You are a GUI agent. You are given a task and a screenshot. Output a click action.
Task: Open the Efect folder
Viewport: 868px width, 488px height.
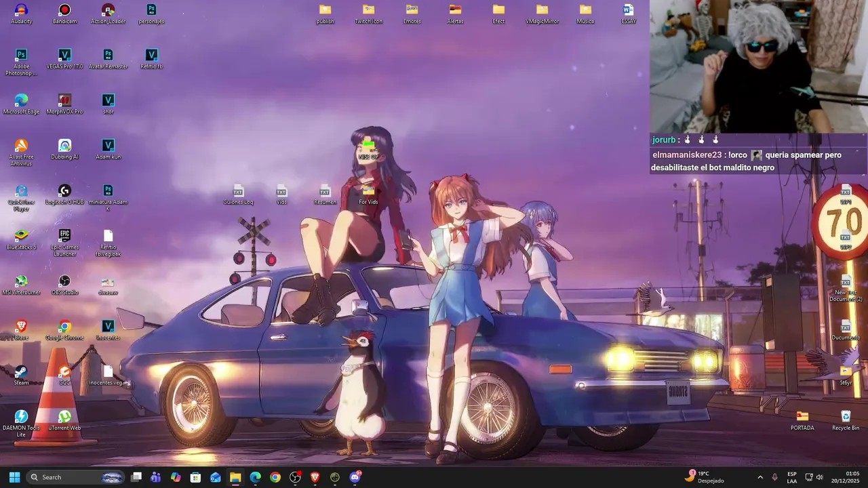tap(498, 14)
